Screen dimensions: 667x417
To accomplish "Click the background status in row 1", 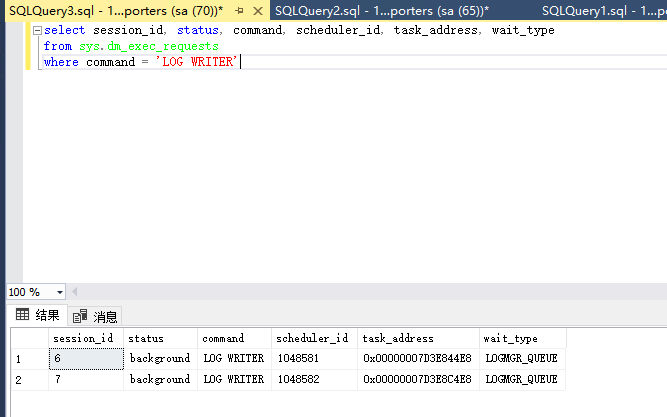I will [160, 359].
